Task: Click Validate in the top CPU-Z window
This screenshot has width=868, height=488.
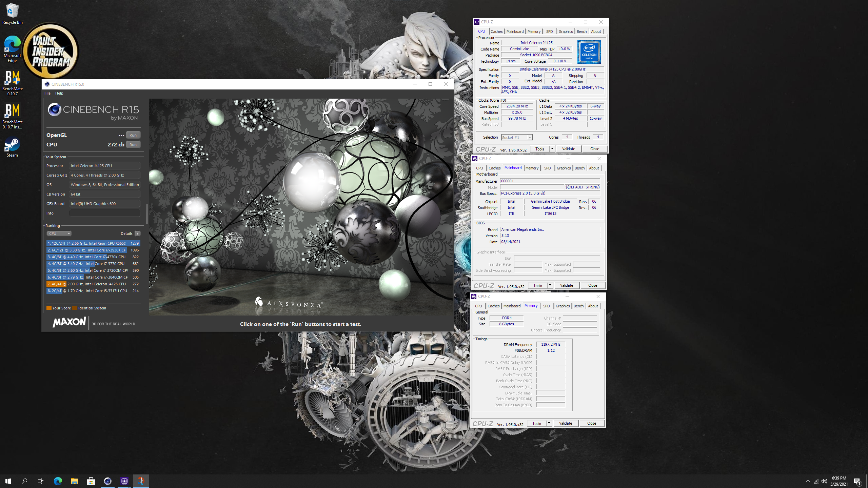Action: (x=569, y=149)
